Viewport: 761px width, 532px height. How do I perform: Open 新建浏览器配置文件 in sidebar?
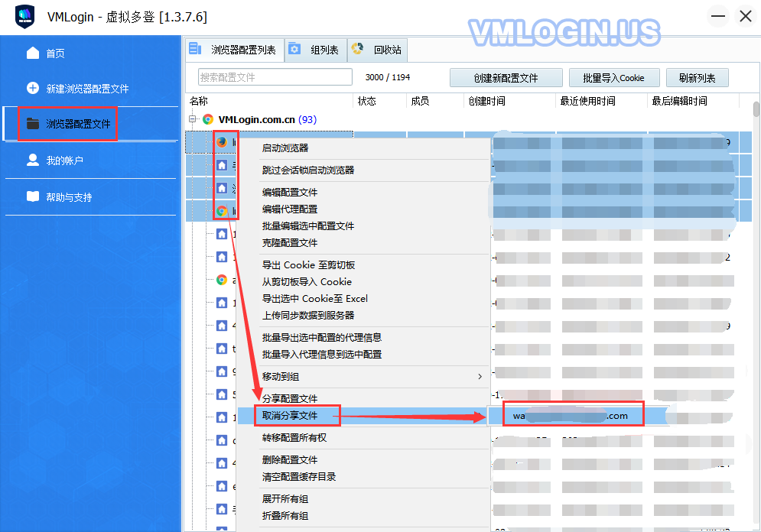coord(87,89)
